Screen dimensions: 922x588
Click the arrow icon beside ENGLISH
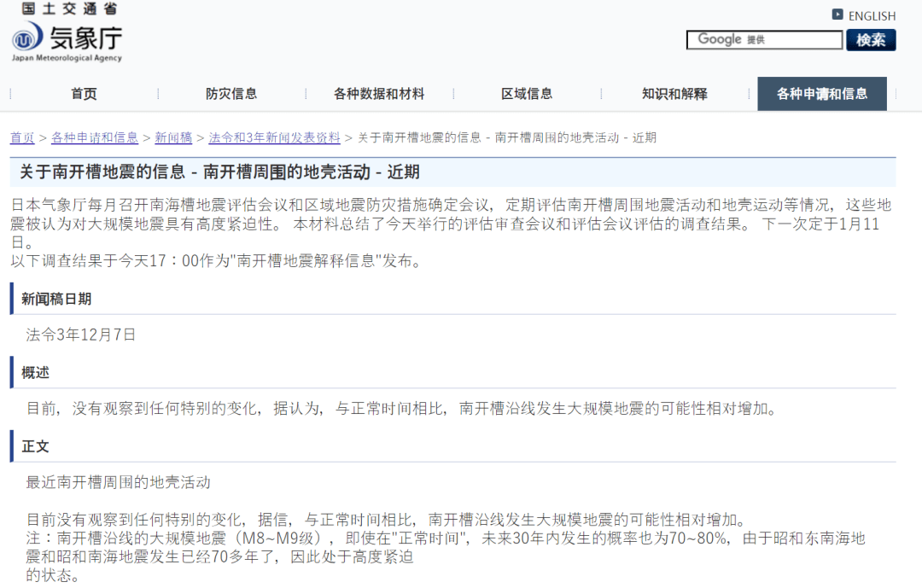click(837, 15)
